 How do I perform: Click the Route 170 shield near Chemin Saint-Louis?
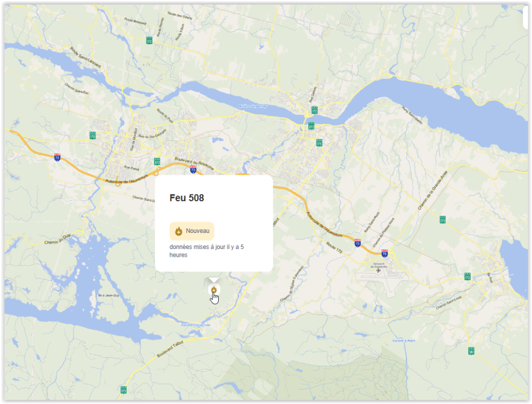467,276
